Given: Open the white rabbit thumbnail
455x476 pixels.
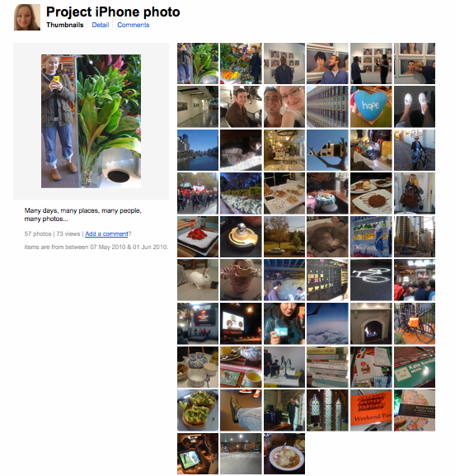Looking at the screenshot, I should (198, 280).
